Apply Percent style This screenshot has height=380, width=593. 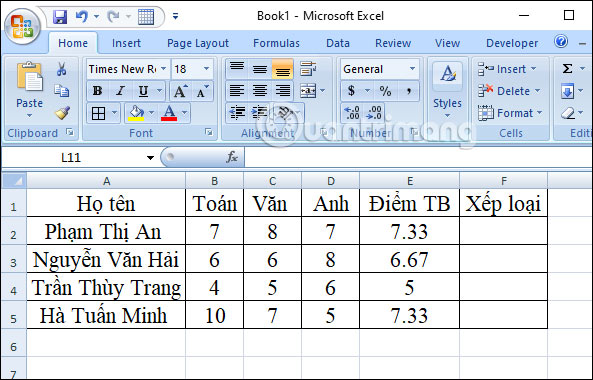point(385,91)
